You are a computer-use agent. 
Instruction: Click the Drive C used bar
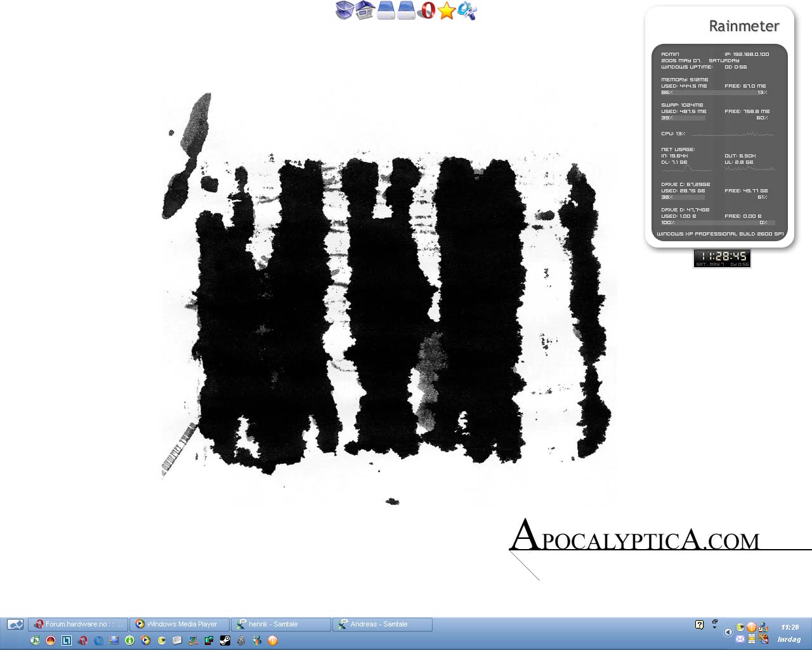coord(683,197)
